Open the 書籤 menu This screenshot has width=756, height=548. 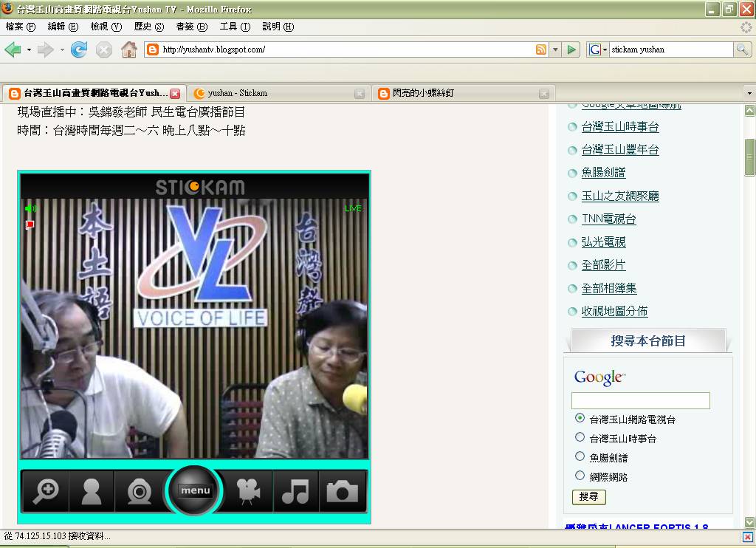coord(191,27)
